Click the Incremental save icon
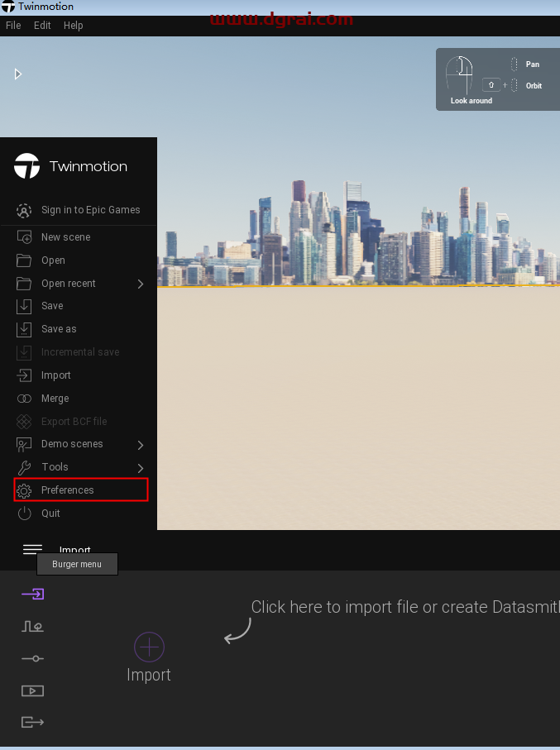This screenshot has width=560, height=750. (x=24, y=352)
